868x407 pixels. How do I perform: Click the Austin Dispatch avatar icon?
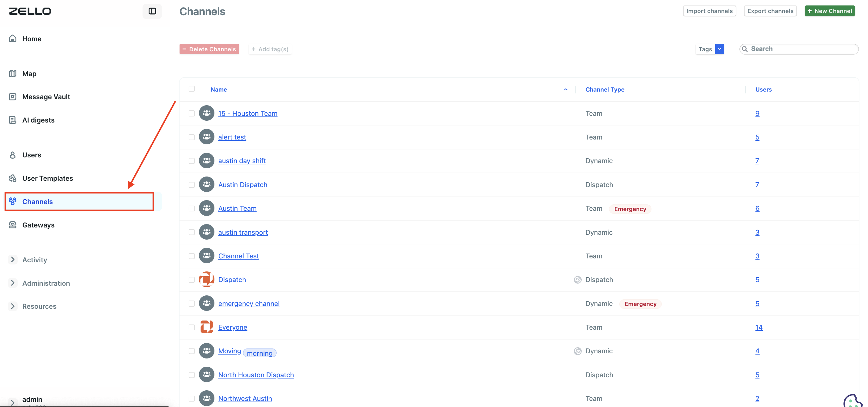pos(207,184)
